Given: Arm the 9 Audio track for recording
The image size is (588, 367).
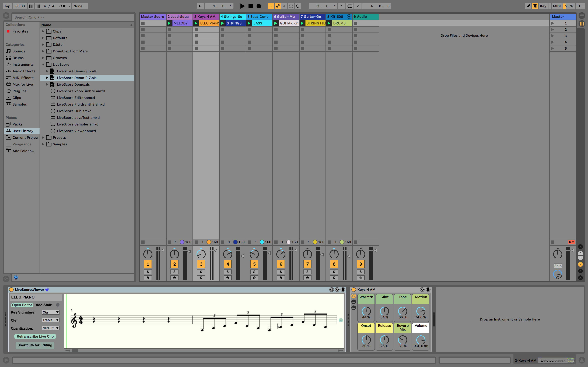Looking at the screenshot, I should pyautogui.click(x=360, y=278).
